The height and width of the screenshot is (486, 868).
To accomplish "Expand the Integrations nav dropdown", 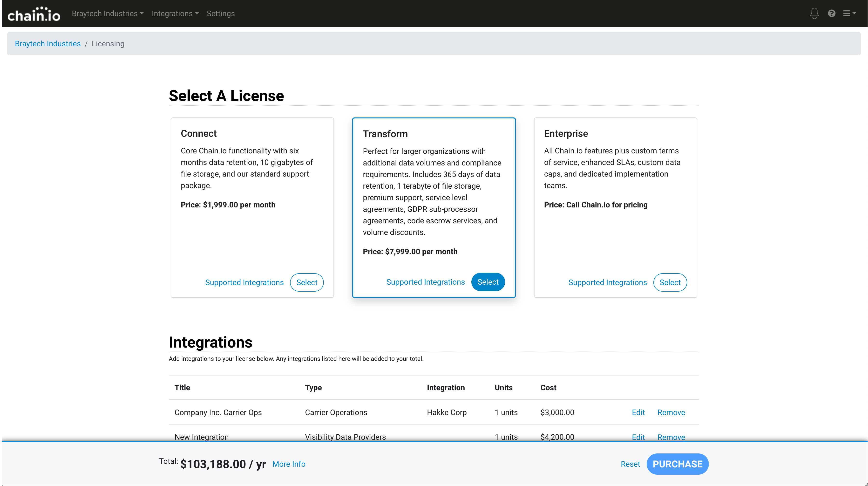I will 175,14.
